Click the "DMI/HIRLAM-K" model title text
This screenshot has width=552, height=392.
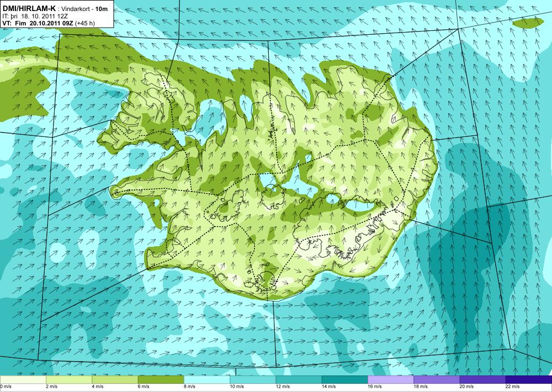[x=29, y=8]
